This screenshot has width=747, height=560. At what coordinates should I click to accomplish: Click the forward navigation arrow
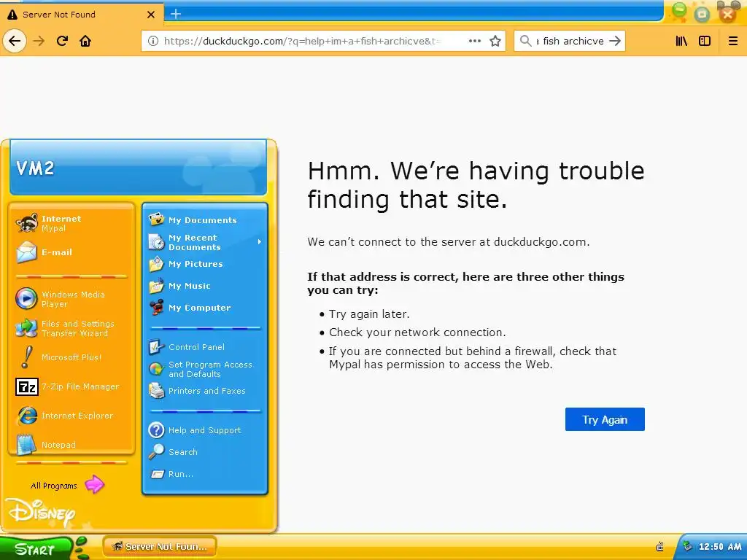pyautogui.click(x=39, y=41)
